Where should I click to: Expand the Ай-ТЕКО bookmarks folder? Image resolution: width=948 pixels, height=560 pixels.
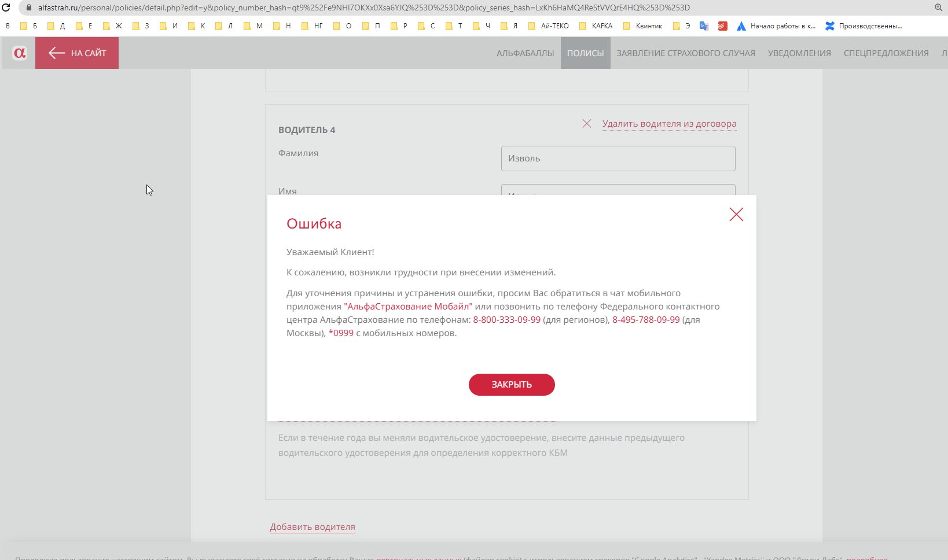tap(548, 26)
